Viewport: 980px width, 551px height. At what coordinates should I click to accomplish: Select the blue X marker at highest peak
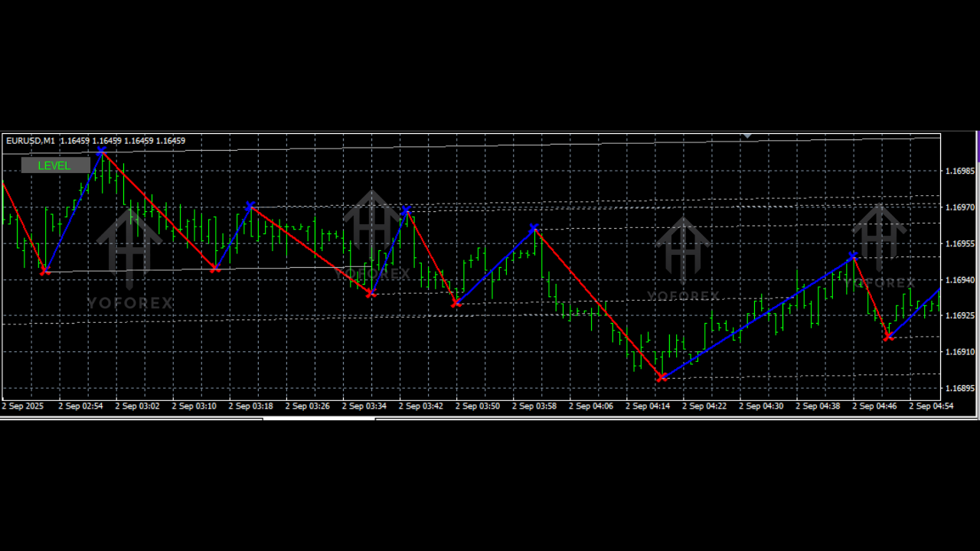tap(102, 152)
